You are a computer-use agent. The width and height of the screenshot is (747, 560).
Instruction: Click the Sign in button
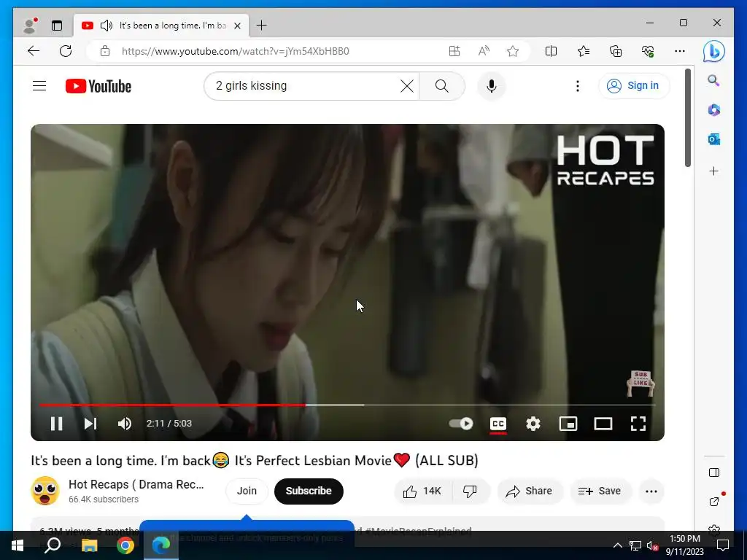tap(634, 86)
